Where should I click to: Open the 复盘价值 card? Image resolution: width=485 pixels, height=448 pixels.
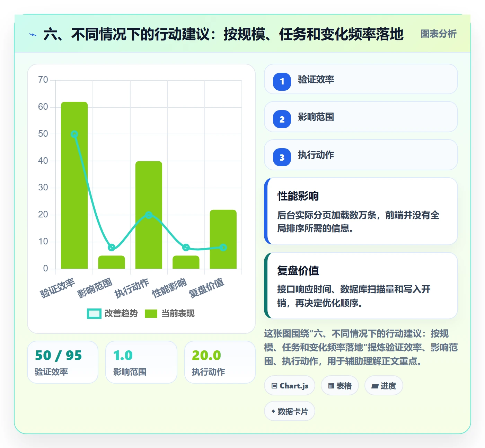pos(361,286)
